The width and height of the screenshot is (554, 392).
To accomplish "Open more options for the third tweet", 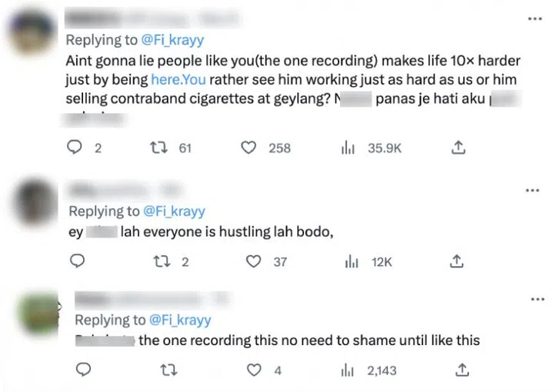I will [532, 298].
